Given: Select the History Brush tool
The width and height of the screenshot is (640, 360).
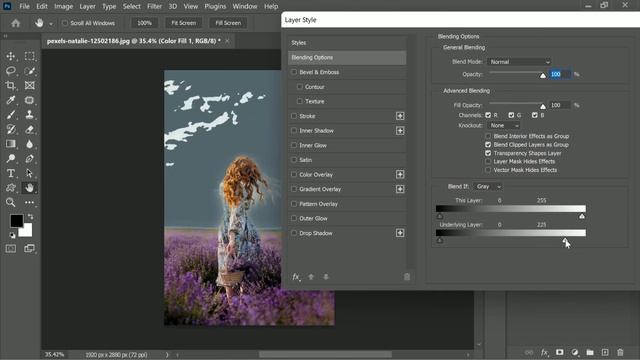Looking at the screenshot, I should 11,129.
